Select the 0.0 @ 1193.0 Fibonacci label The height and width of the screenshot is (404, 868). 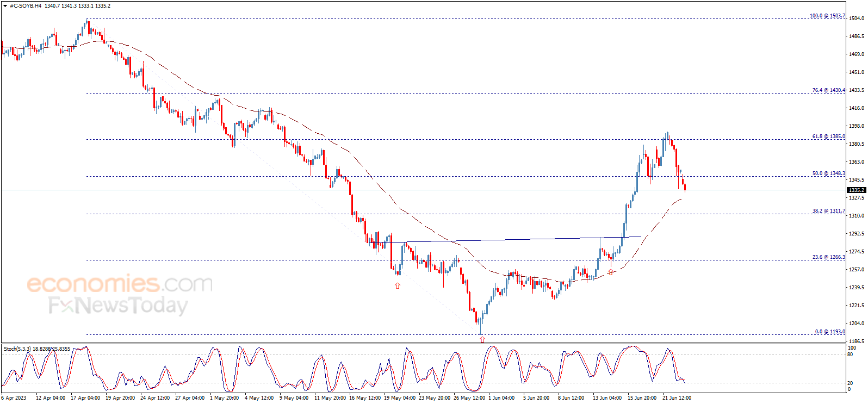coord(830,332)
